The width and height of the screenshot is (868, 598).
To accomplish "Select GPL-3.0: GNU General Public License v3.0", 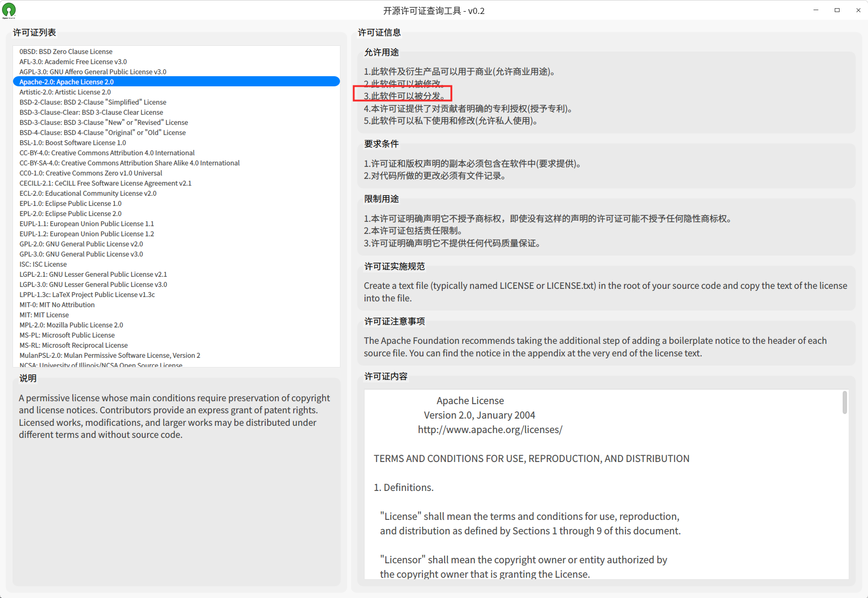I will click(x=176, y=254).
